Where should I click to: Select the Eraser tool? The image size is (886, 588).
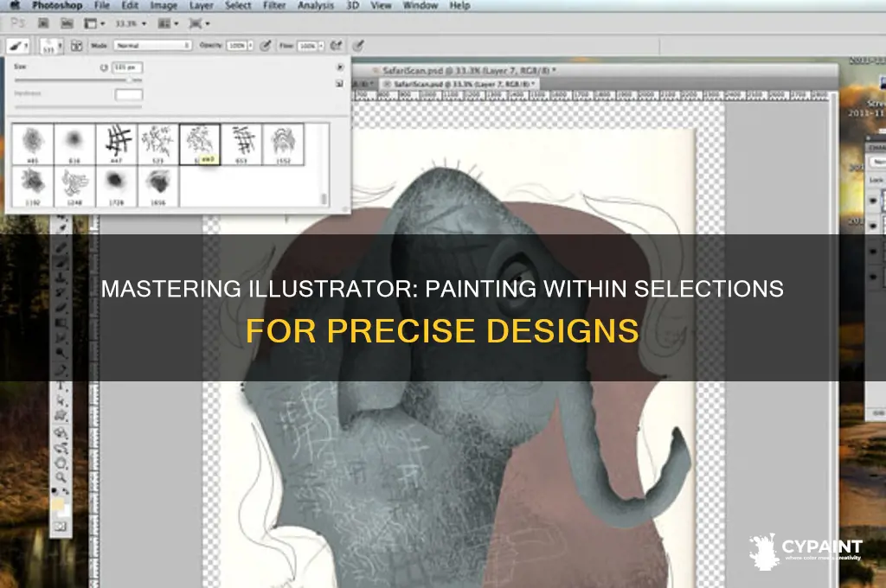[61, 307]
